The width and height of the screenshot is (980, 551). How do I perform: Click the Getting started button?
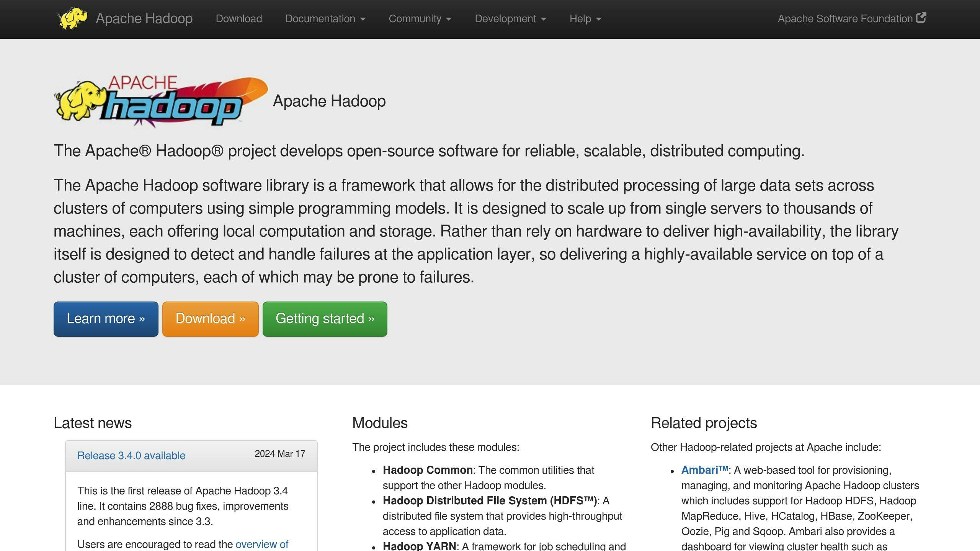[x=325, y=319]
